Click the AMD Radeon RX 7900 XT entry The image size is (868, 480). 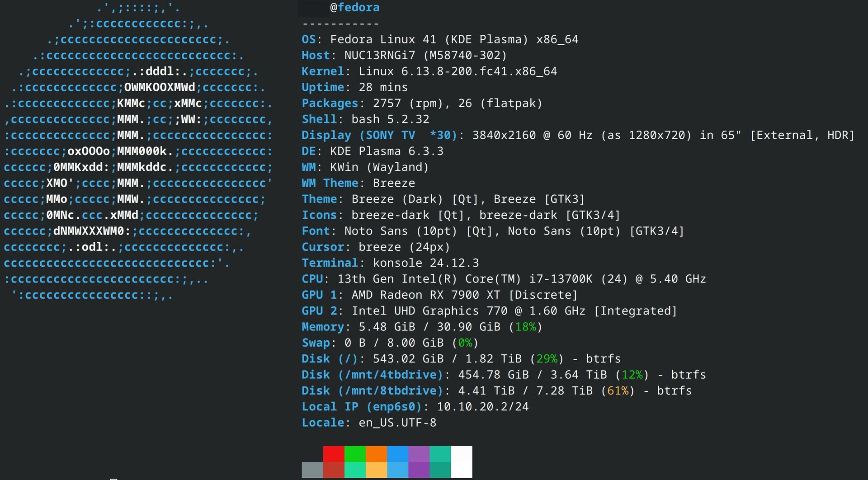point(426,295)
